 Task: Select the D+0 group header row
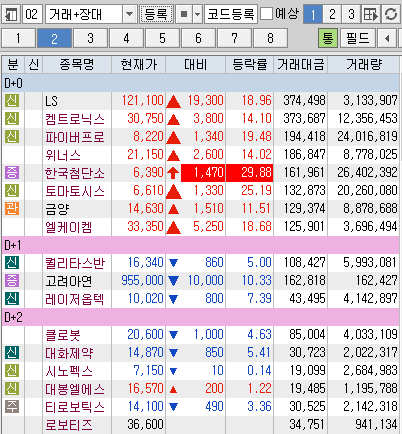[x=201, y=83]
